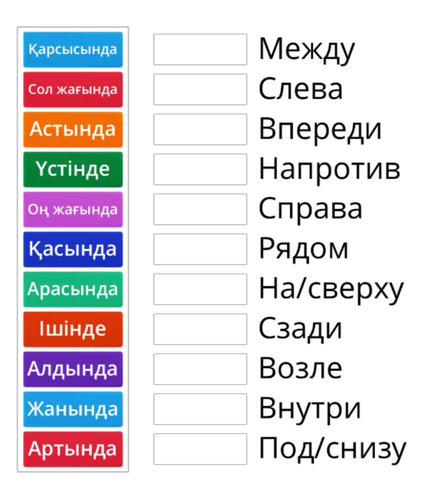Click the Қарсысында tile
The width and height of the screenshot is (435, 504).
(x=72, y=50)
